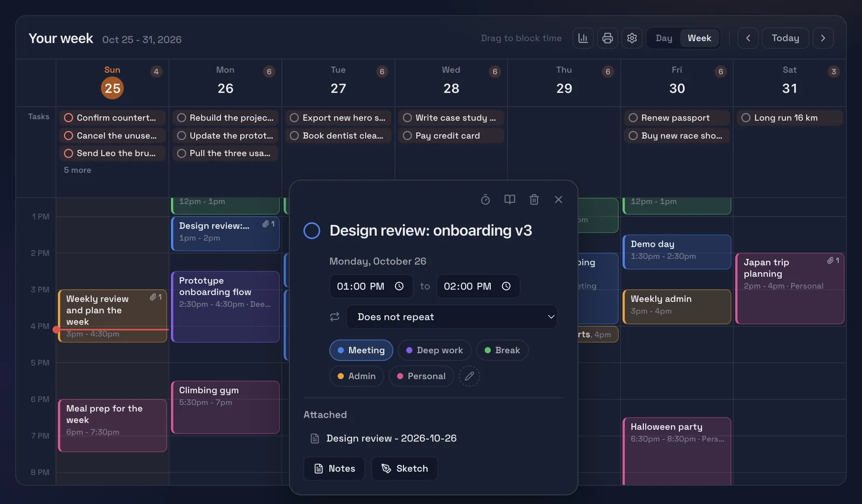Open calendar settings gear icon

(632, 38)
